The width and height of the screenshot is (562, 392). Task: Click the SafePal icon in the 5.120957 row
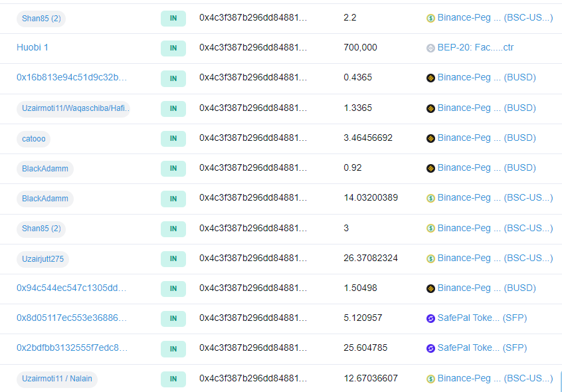pos(430,318)
